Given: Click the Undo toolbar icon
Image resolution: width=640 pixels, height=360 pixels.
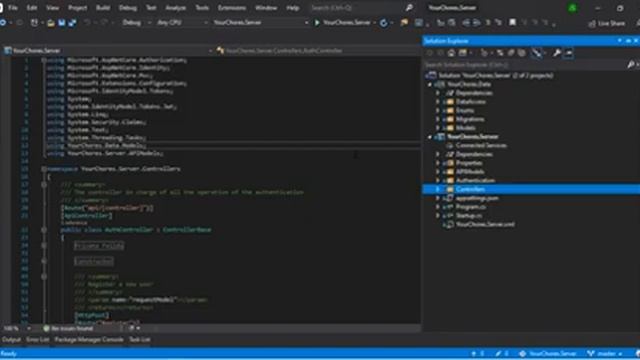Looking at the screenshot, I should [87, 23].
